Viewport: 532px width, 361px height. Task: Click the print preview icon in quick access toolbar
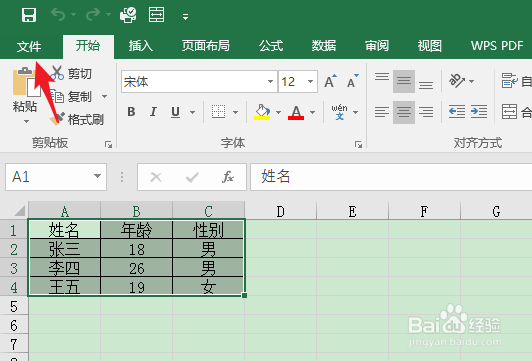[x=128, y=15]
